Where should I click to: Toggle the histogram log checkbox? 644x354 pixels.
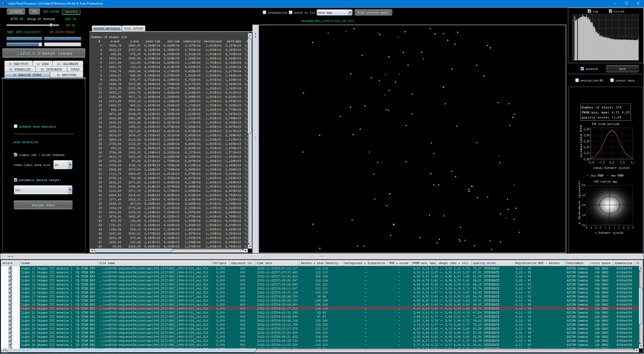(x=589, y=11)
